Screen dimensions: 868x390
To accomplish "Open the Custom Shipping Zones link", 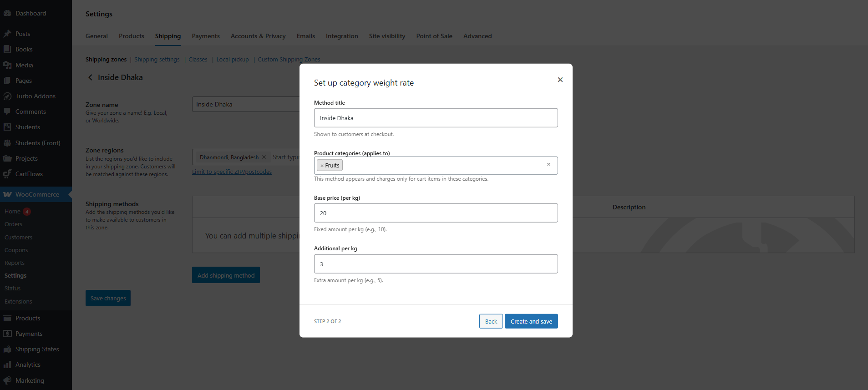I will 289,60.
